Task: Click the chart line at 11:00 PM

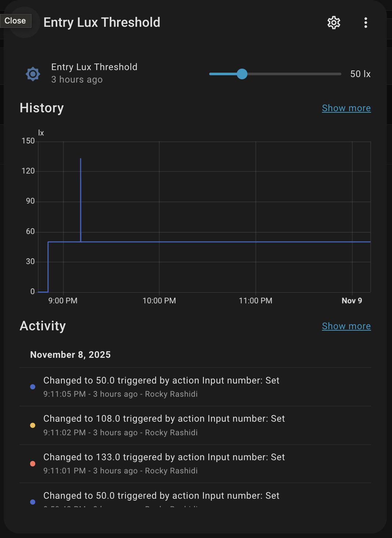Action: [x=256, y=242]
